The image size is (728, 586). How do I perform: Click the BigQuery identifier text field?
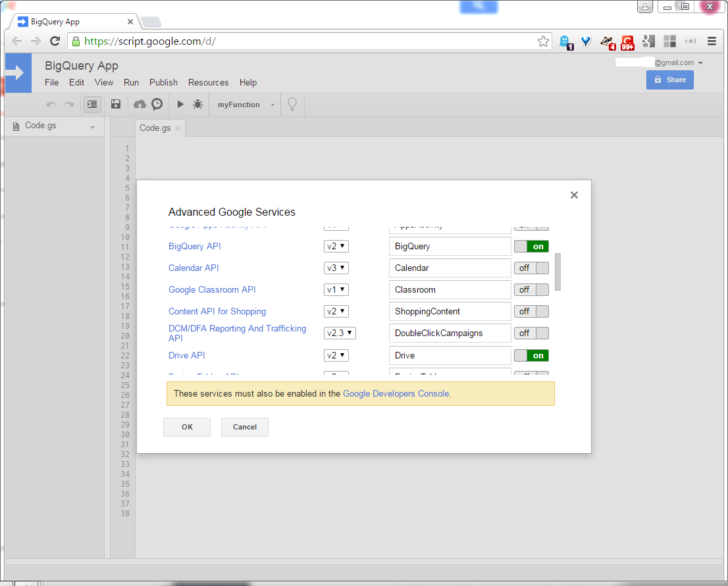tap(450, 247)
